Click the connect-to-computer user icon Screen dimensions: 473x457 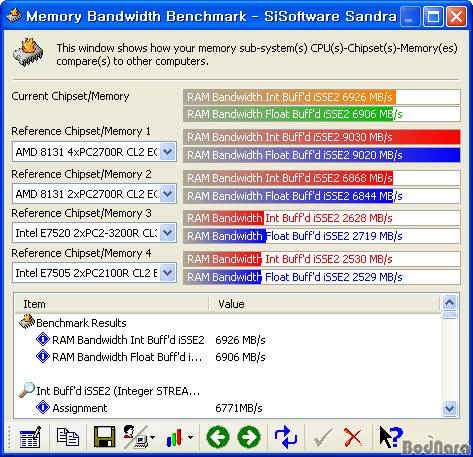[135, 437]
